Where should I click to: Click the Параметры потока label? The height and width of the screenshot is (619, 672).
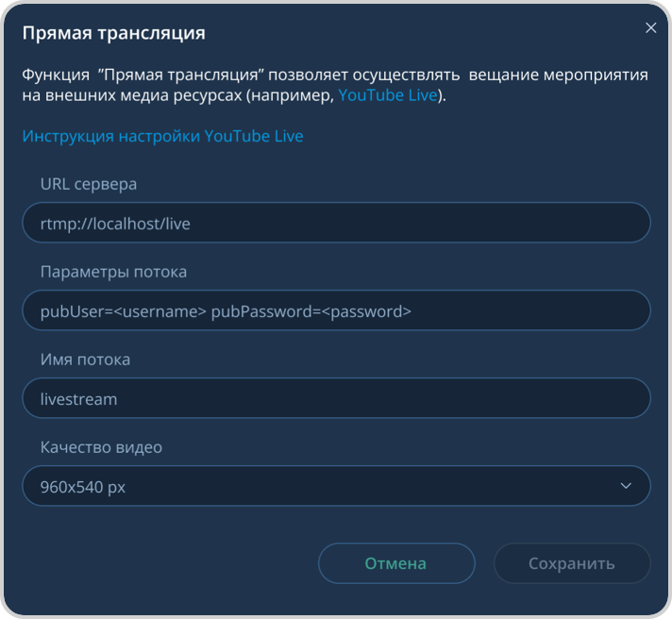coord(113,272)
